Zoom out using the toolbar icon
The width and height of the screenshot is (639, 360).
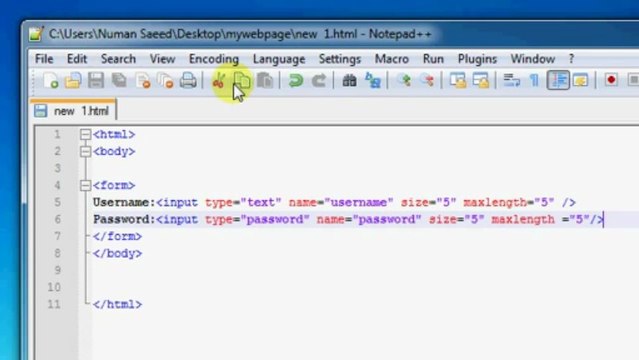pos(427,80)
